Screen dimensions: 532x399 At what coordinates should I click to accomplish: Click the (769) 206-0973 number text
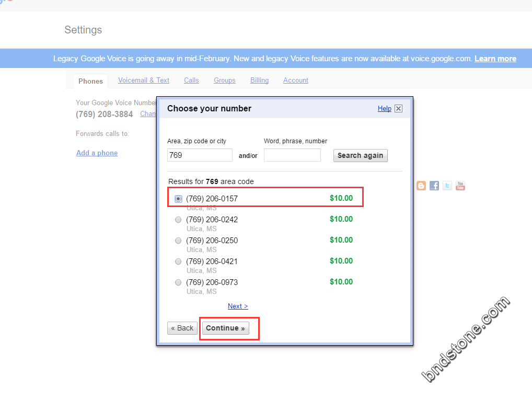click(x=212, y=282)
